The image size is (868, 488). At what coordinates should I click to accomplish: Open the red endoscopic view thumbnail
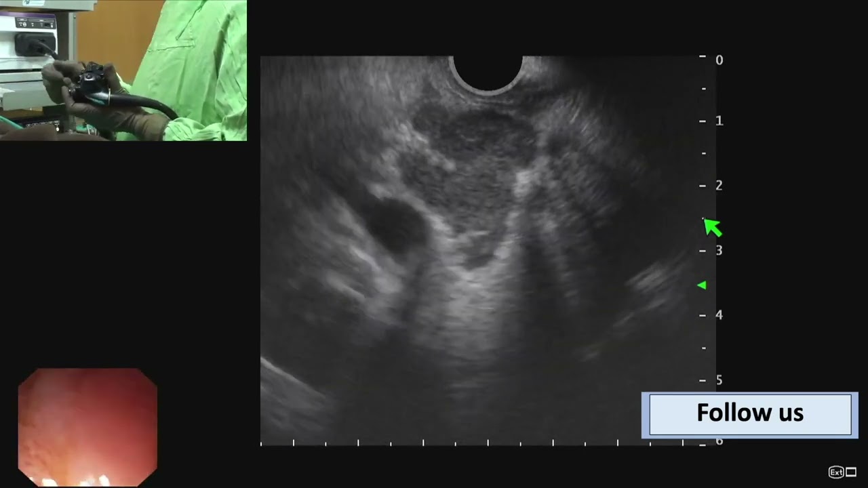coord(87,427)
